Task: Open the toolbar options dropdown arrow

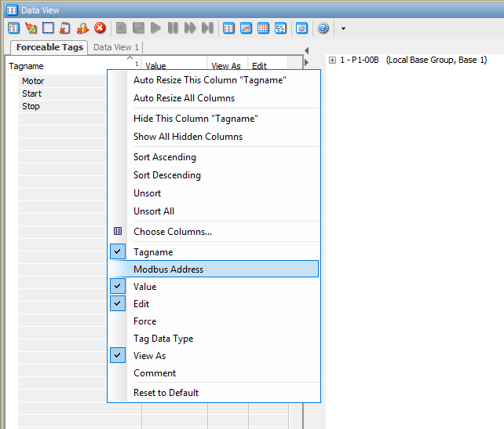Action: [343, 29]
